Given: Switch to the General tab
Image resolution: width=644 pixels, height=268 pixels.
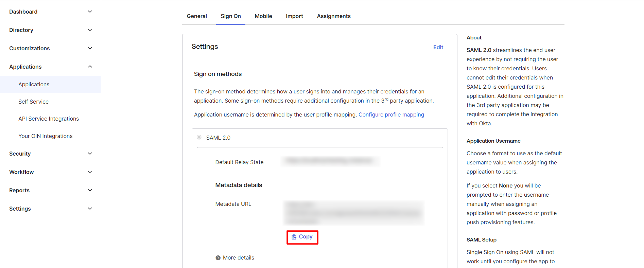Looking at the screenshot, I should coord(197,16).
